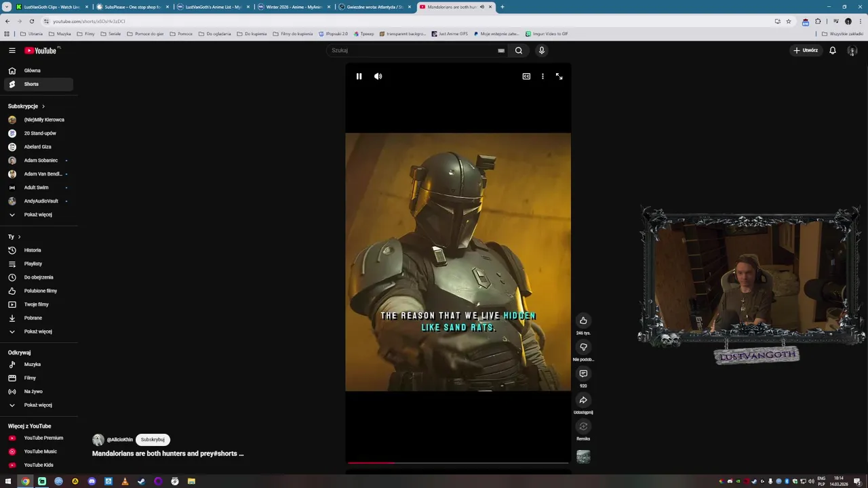Screen dimensions: 868x488
Task: Open the @AlicioKhin channel name
Action: (x=119, y=440)
